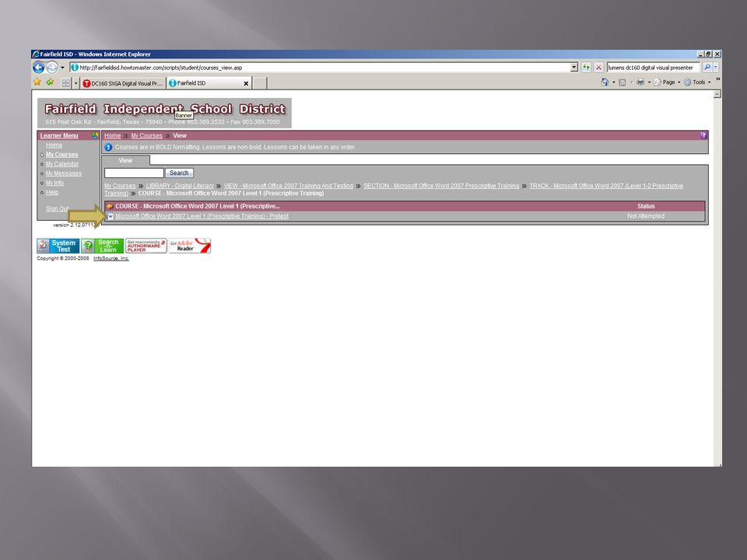Click the Sign Out link
Viewport: 747px width, 560px height.
coord(57,208)
